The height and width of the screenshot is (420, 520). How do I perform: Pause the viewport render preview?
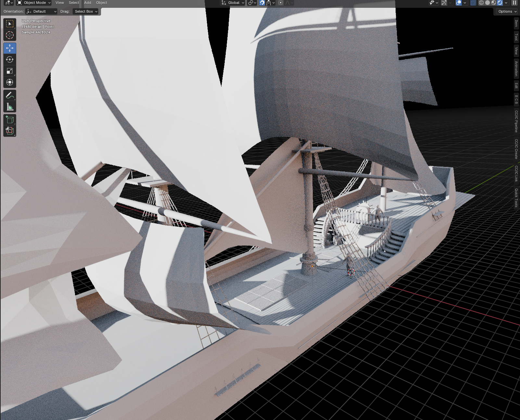coord(514,3)
